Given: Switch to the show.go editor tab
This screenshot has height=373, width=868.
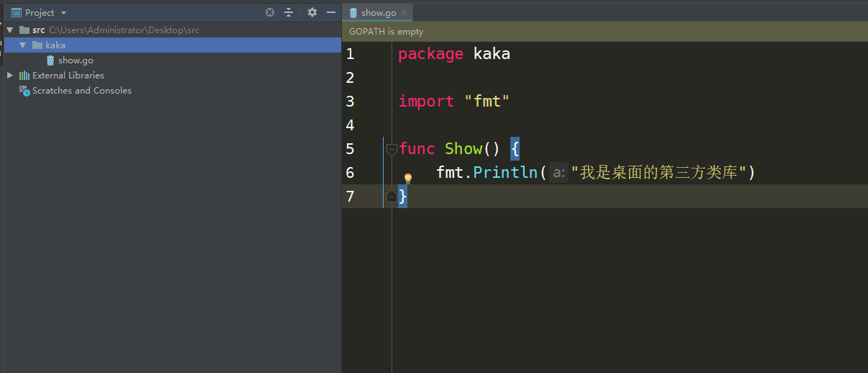Looking at the screenshot, I should [379, 13].
